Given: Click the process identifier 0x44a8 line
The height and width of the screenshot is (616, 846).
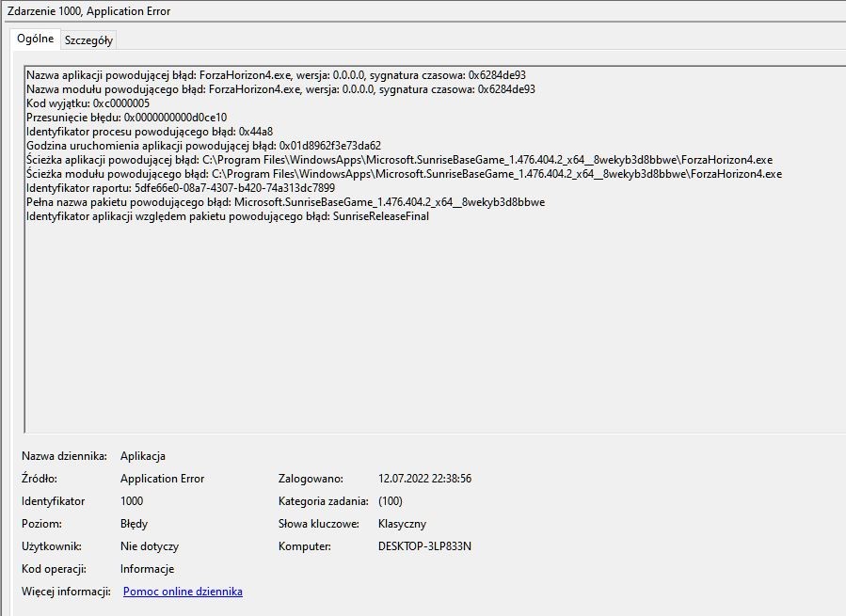Looking at the screenshot, I should tap(150, 131).
